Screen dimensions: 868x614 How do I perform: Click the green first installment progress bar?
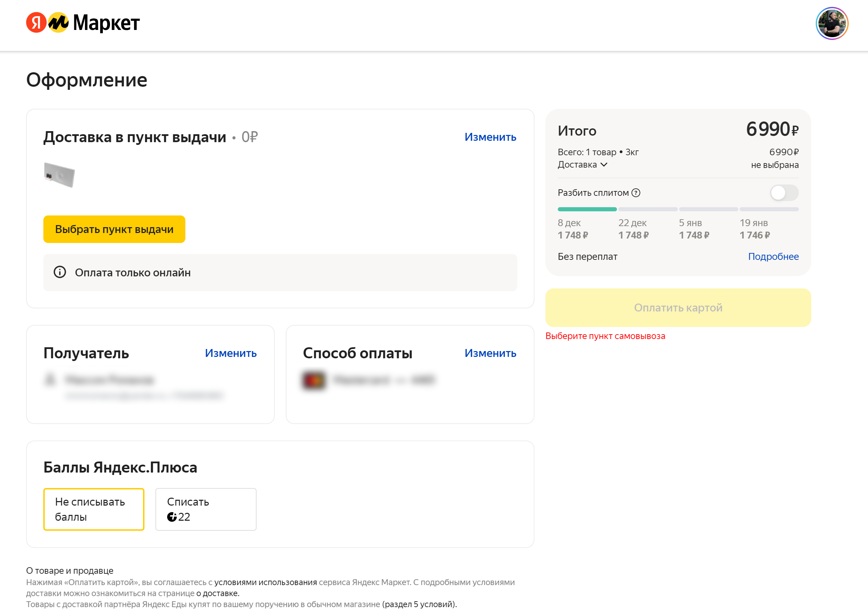tap(587, 209)
